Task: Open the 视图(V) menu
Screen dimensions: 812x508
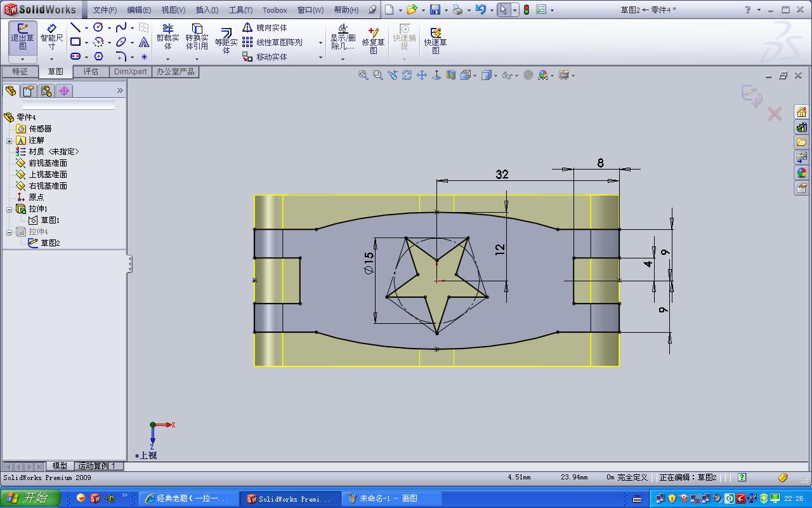Action: click(x=173, y=10)
